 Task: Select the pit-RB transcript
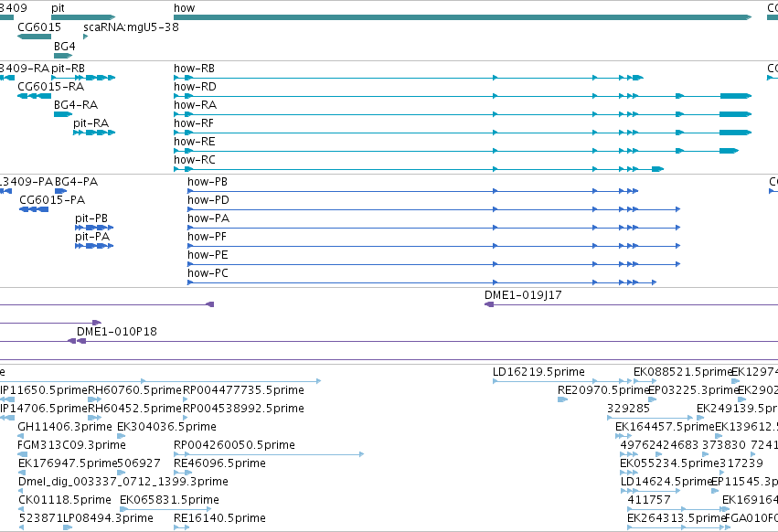(x=83, y=78)
